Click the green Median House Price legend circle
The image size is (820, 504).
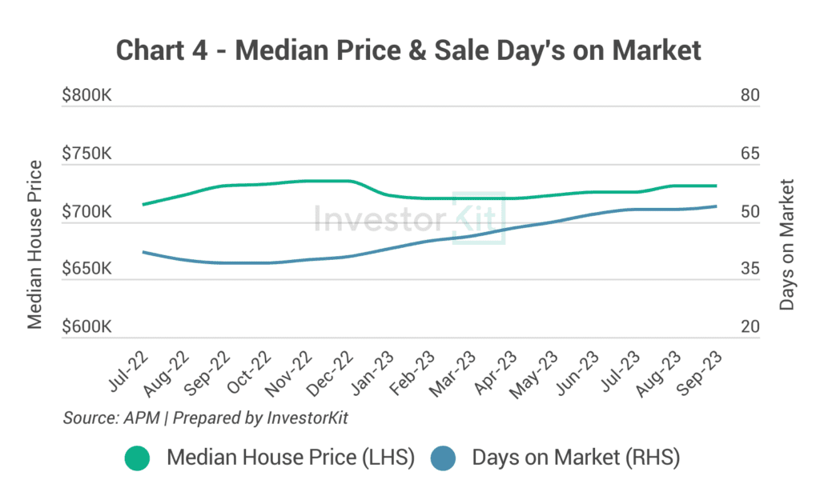(137, 458)
